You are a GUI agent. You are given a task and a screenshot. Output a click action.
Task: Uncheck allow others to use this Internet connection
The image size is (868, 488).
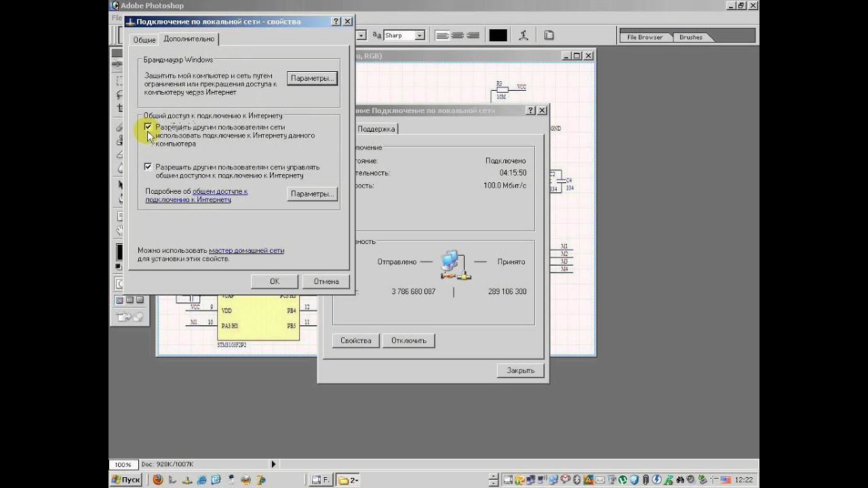[148, 127]
